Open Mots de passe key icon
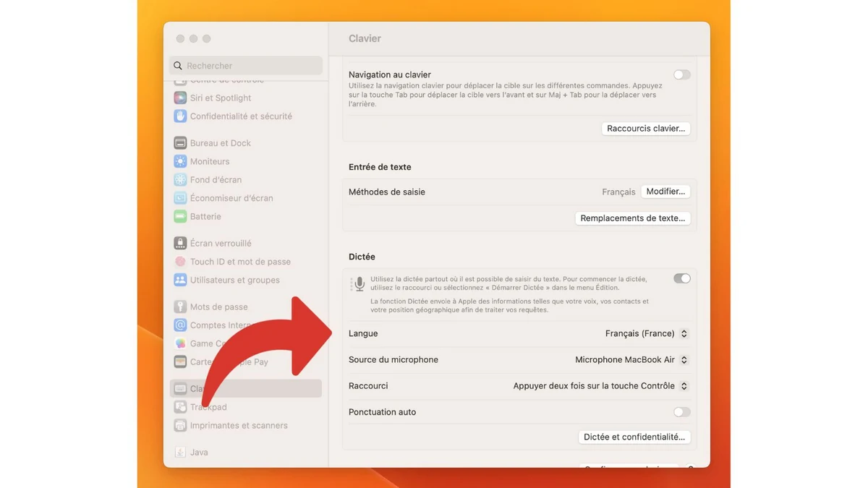 180,307
